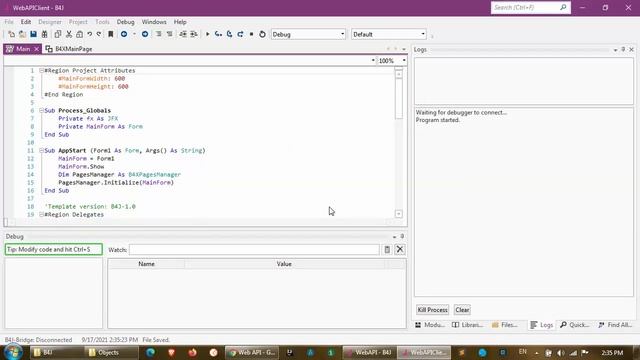Open the Windows menu
This screenshot has height=360, width=640.
(154, 22)
